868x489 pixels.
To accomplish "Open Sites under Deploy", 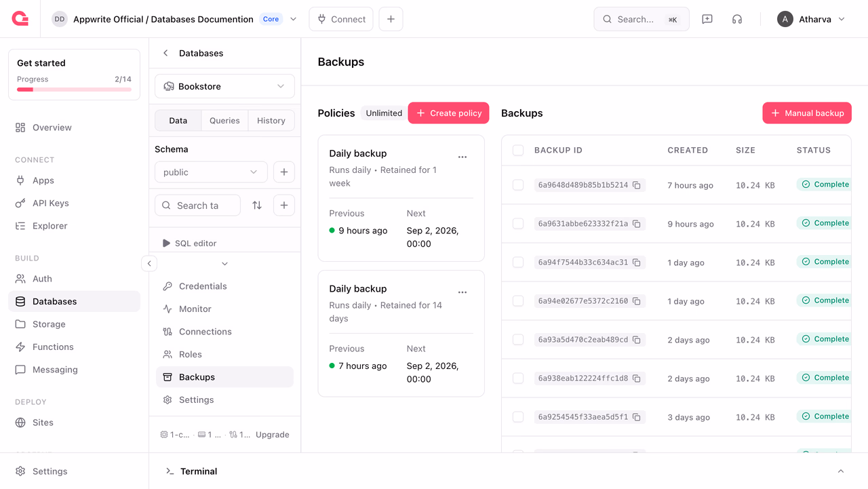I will 74,423.
